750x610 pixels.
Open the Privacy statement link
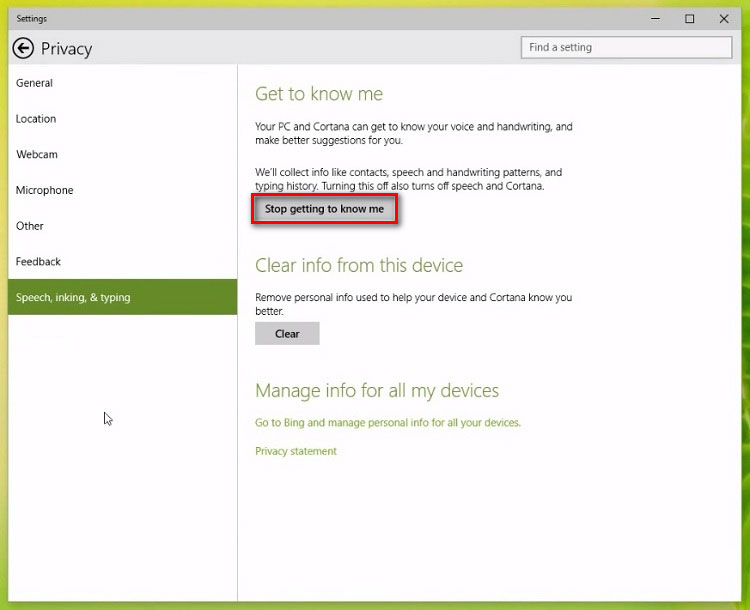tap(296, 452)
